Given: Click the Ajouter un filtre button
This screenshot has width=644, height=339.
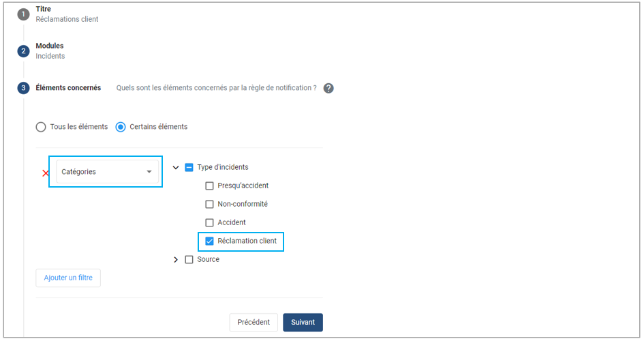Looking at the screenshot, I should (x=68, y=278).
